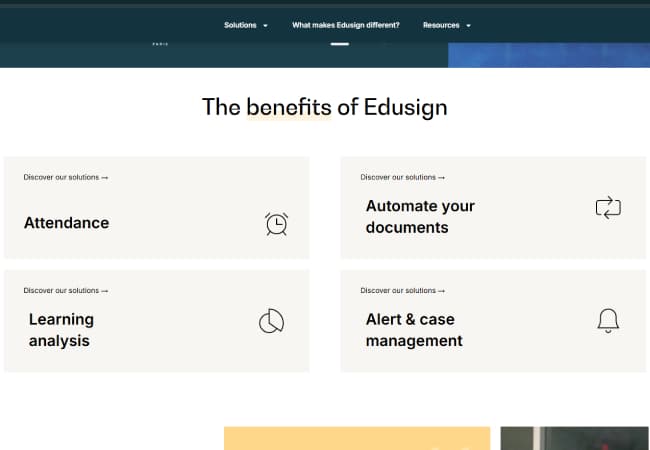Click 'Discover our solutions' above Attendance
The height and width of the screenshot is (450, 650).
click(x=65, y=177)
